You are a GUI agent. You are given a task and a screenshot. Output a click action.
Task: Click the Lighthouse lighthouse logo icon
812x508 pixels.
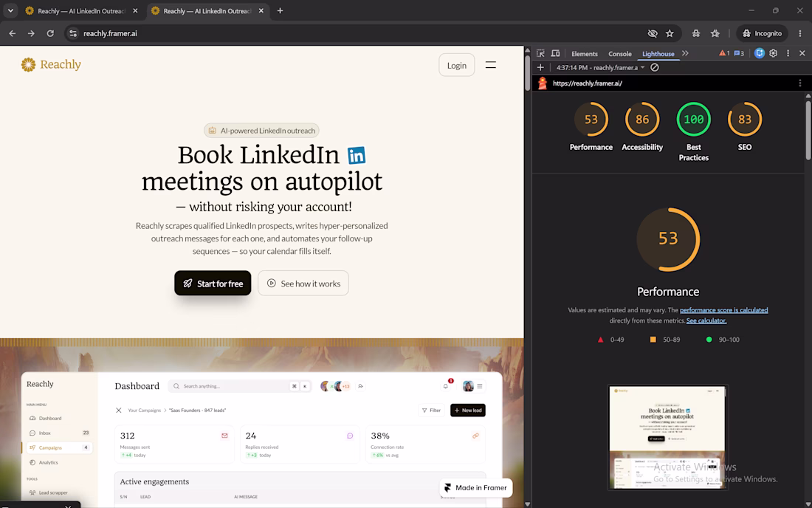[x=543, y=83]
